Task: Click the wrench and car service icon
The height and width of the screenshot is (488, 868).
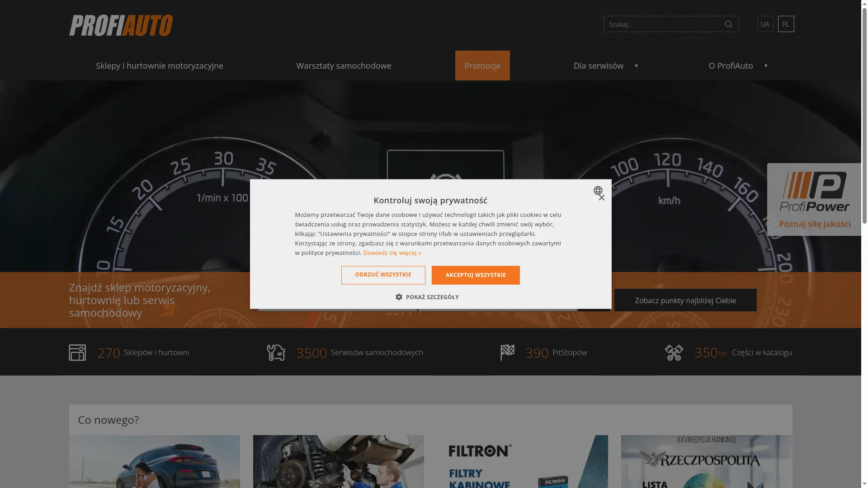Action: [276, 352]
